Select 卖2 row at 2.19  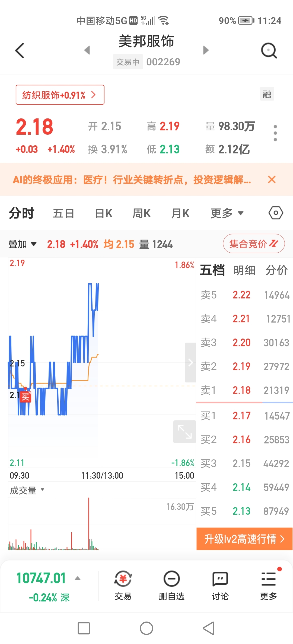pyautogui.click(x=244, y=366)
